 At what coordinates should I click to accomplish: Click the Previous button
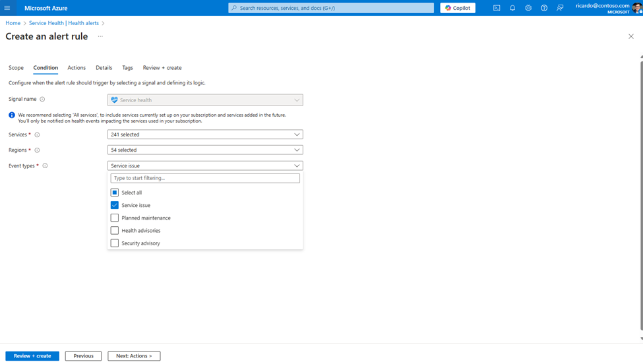click(x=83, y=356)
